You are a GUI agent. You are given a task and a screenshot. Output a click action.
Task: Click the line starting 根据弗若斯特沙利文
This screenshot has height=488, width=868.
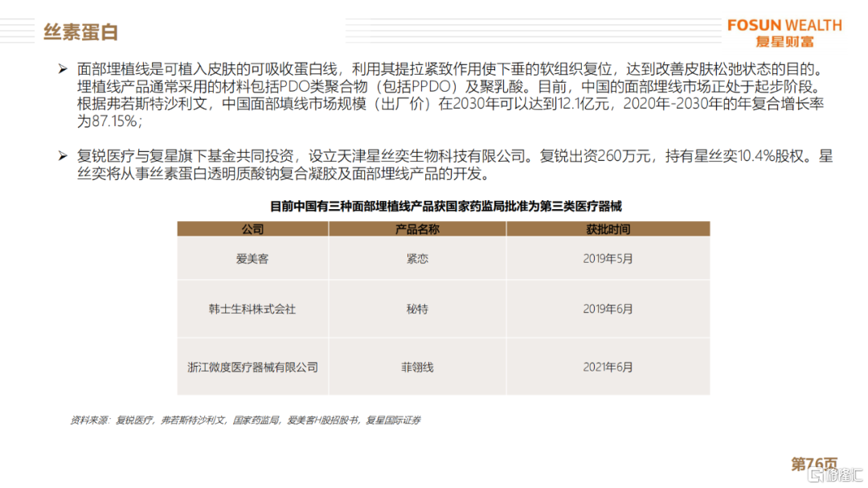pyautogui.click(x=450, y=105)
